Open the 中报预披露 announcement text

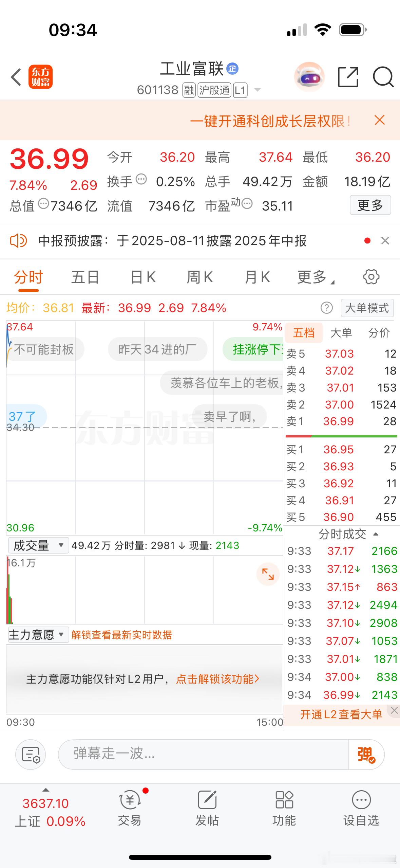point(172,241)
